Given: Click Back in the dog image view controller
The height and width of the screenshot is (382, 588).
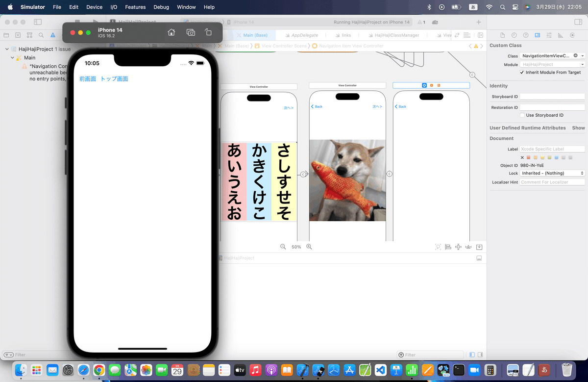Looking at the screenshot, I should coord(317,106).
